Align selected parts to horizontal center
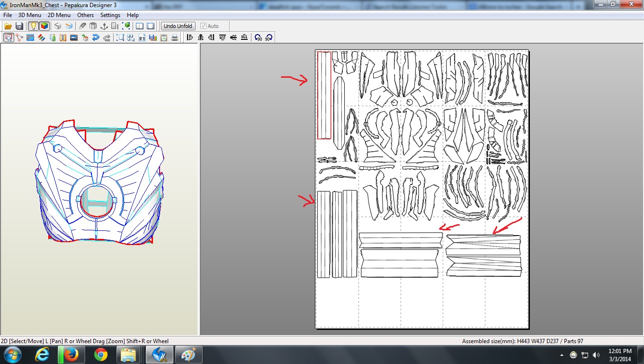The width and height of the screenshot is (644, 364). point(201,37)
